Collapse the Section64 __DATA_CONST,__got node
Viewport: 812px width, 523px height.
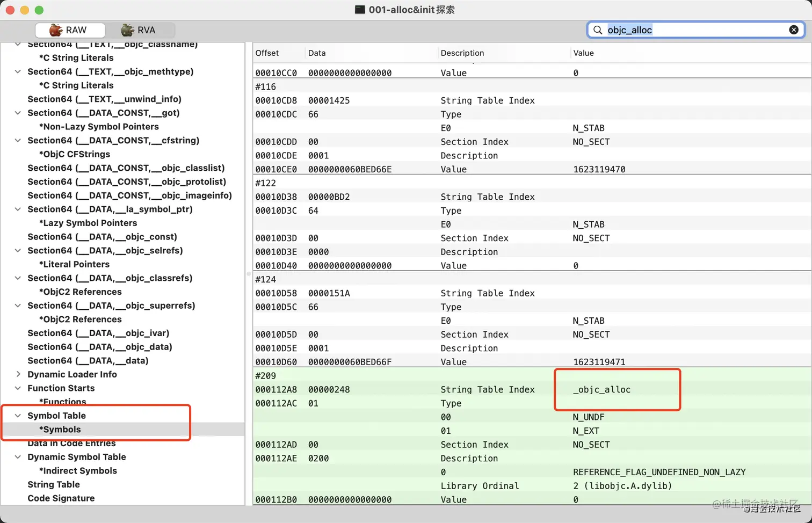pos(18,113)
